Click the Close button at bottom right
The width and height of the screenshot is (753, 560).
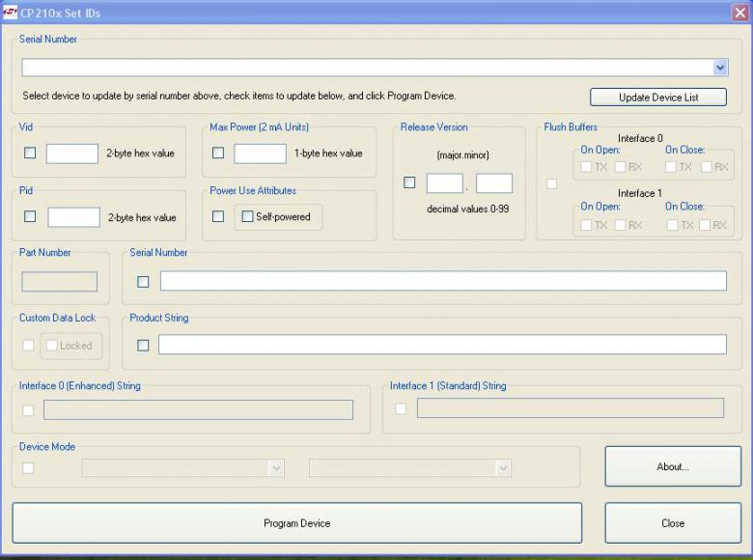tap(673, 523)
